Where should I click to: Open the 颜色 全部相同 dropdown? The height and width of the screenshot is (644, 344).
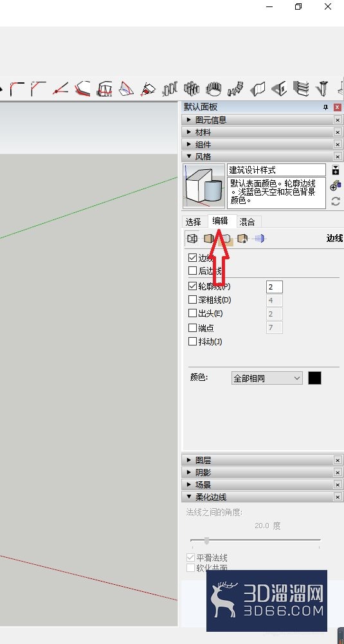click(267, 378)
